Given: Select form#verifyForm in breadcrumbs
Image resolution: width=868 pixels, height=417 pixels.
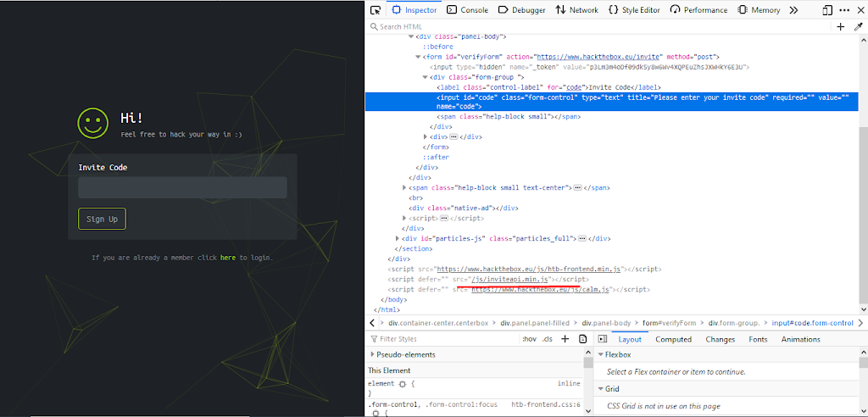Looking at the screenshot, I should 669,323.
